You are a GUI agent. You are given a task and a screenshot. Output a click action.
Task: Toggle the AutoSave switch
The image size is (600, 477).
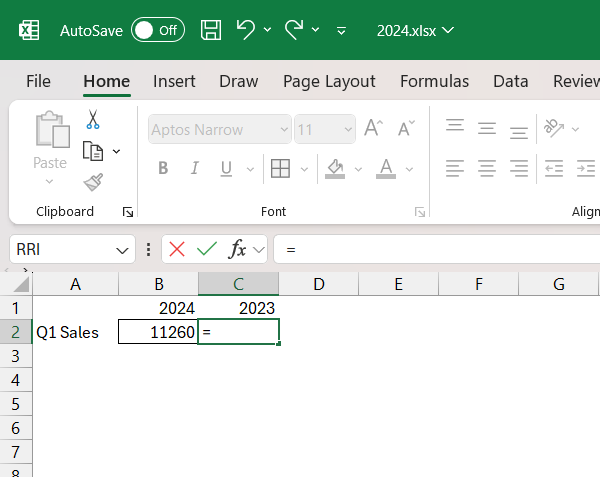pos(158,30)
